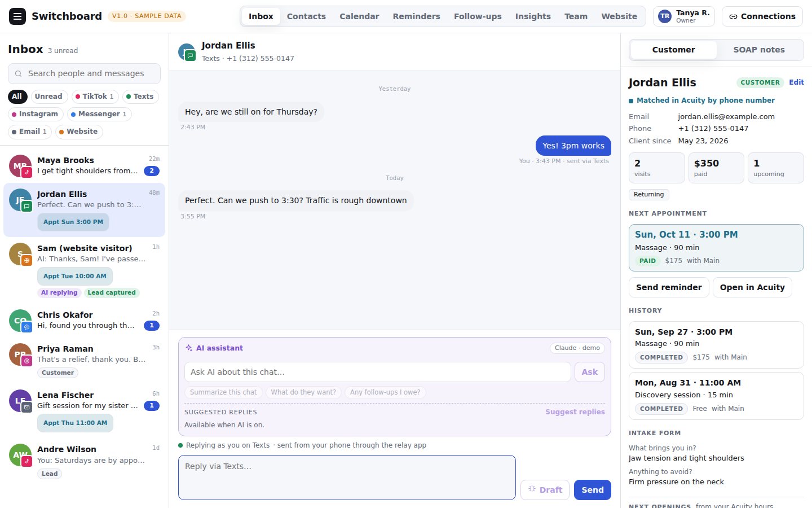Open the Tanya R. Owner account menu

[684, 16]
